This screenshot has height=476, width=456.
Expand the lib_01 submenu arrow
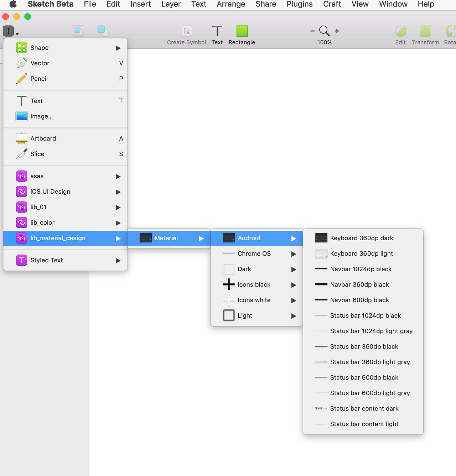point(118,208)
